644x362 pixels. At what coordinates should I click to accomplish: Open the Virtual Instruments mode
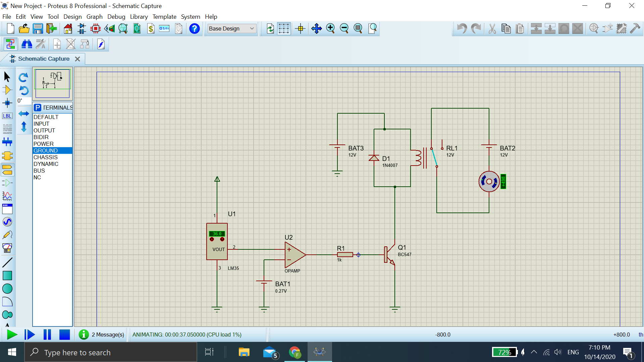[x=7, y=248]
